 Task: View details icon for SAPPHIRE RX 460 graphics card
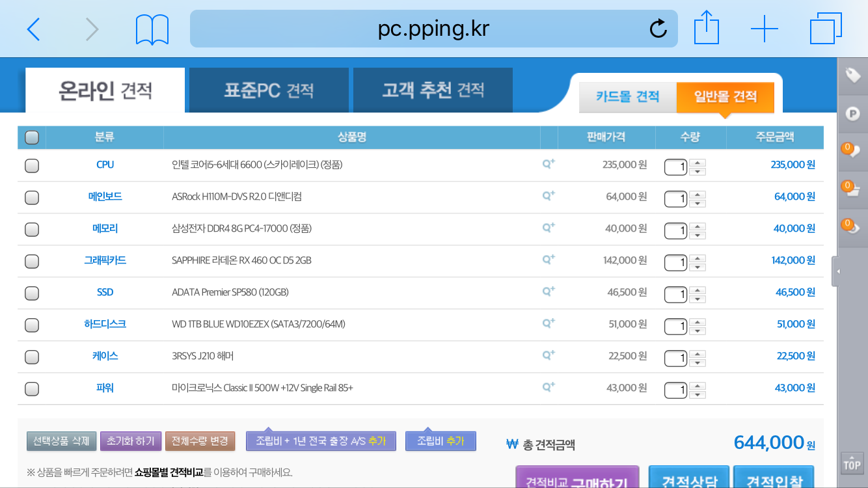point(549,260)
